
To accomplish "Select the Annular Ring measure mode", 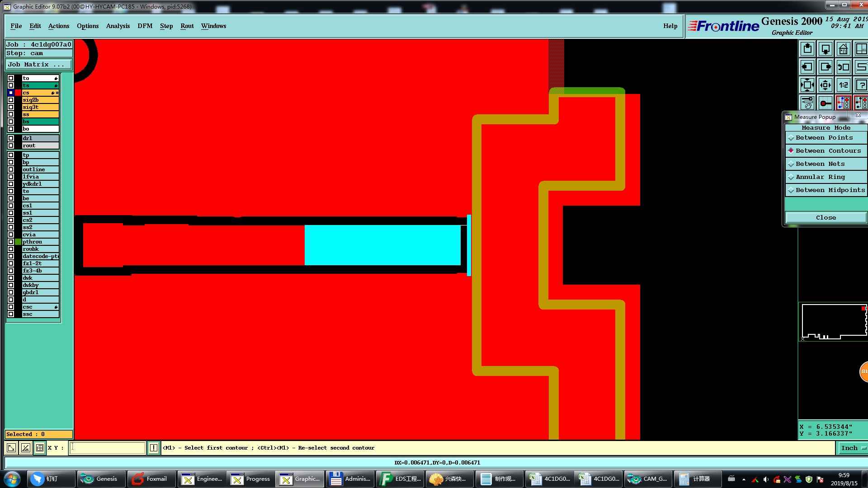I will (820, 177).
